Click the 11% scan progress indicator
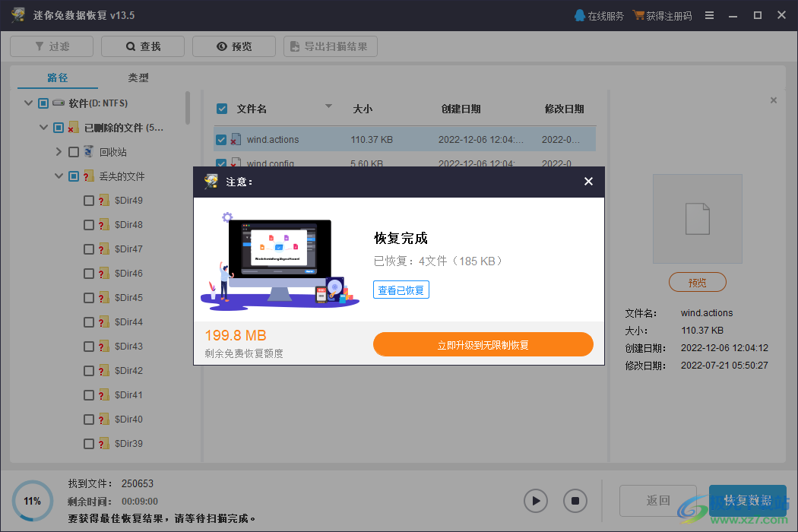Screen dimensions: 798x532 coord(31,501)
